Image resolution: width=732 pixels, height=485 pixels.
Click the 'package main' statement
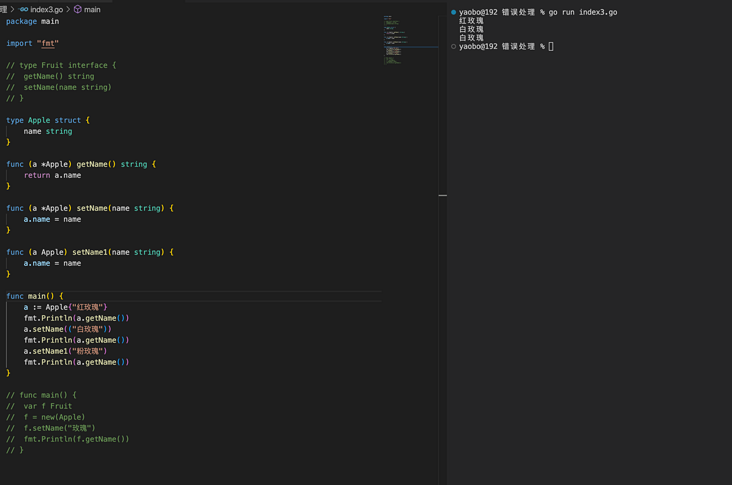pos(32,21)
